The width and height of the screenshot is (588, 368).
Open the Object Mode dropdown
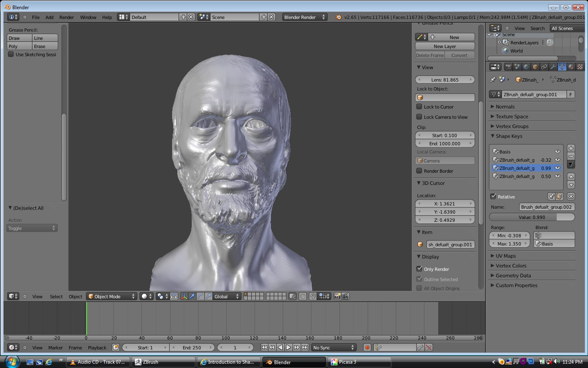click(x=112, y=296)
